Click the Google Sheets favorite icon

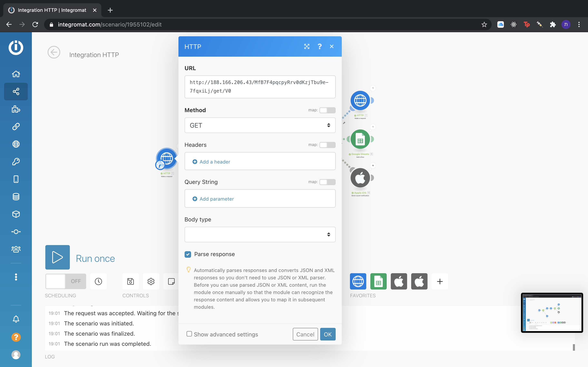click(x=378, y=281)
